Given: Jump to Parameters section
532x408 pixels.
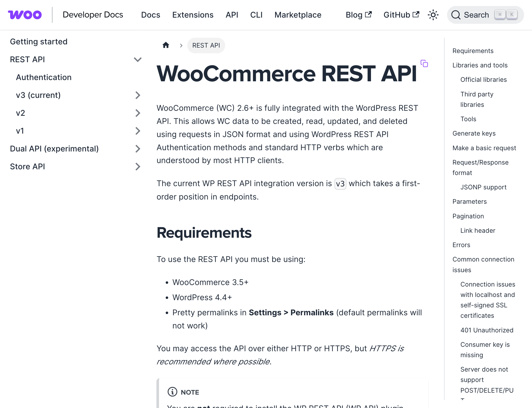Looking at the screenshot, I should pyautogui.click(x=470, y=202).
